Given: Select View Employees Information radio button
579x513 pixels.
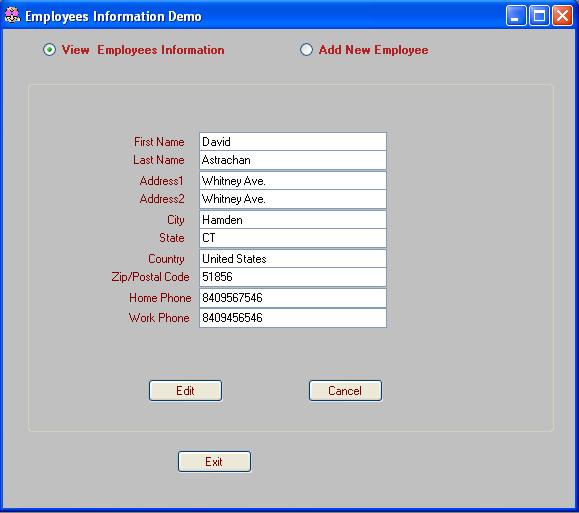Looking at the screenshot, I should tap(49, 49).
